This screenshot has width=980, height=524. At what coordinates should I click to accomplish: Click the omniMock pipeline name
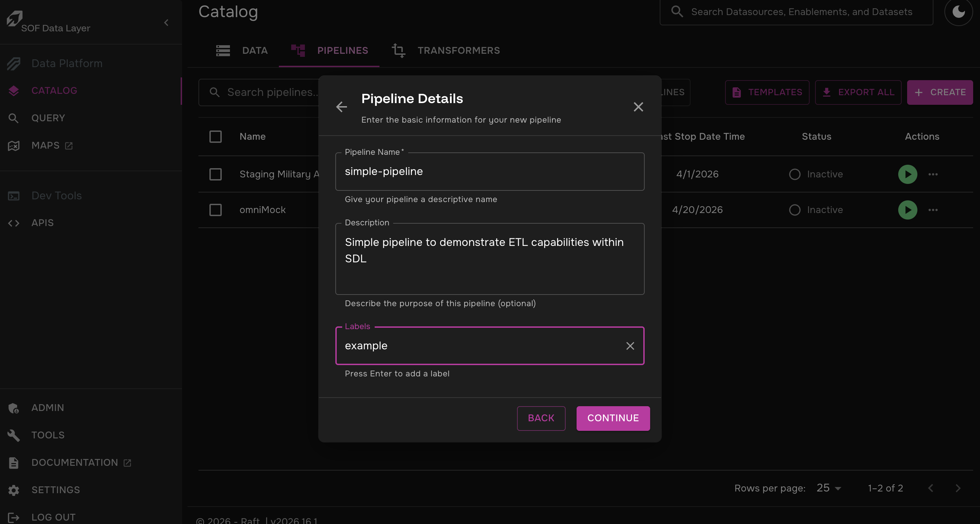[262, 210]
